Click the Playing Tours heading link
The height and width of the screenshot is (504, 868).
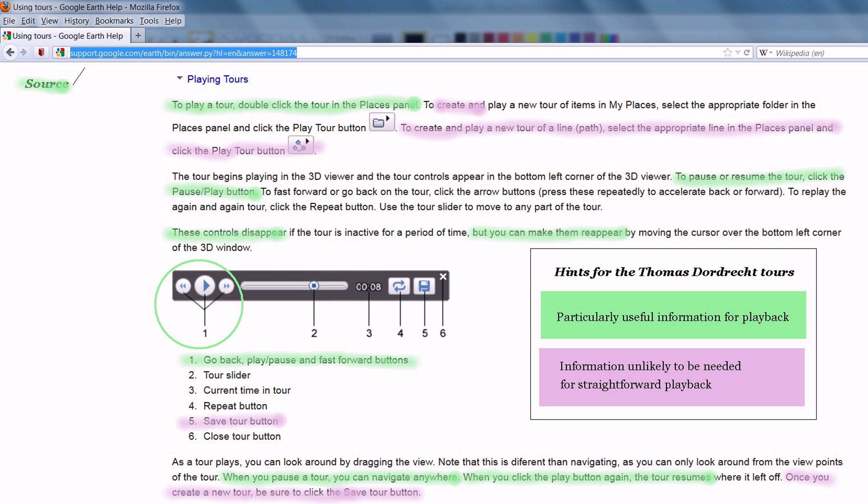217,79
